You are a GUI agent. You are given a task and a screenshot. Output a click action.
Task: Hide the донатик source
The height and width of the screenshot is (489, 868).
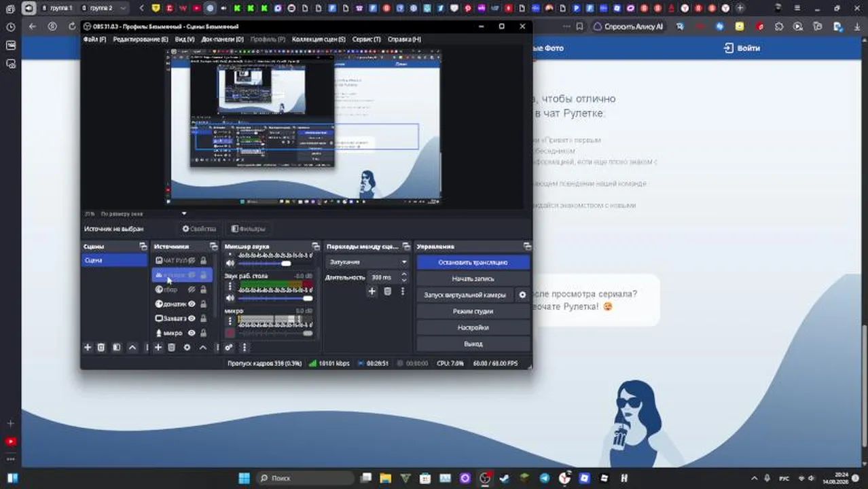click(x=192, y=304)
